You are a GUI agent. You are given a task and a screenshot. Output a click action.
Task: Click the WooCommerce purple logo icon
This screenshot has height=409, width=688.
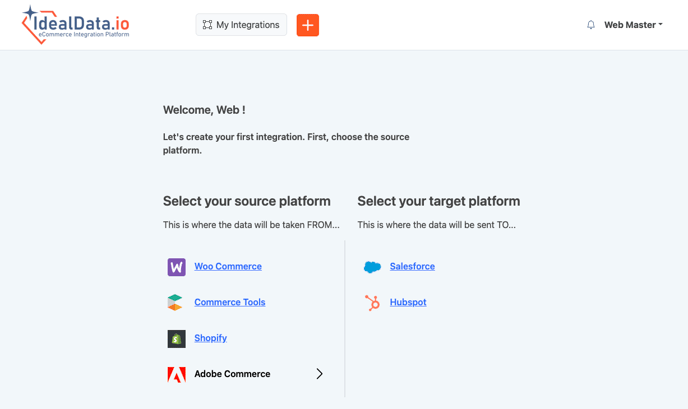(x=176, y=267)
